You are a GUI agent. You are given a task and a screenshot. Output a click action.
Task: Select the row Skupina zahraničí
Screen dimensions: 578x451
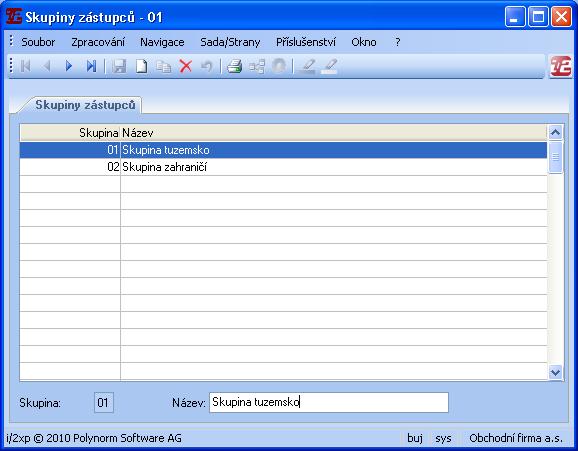[x=283, y=167]
